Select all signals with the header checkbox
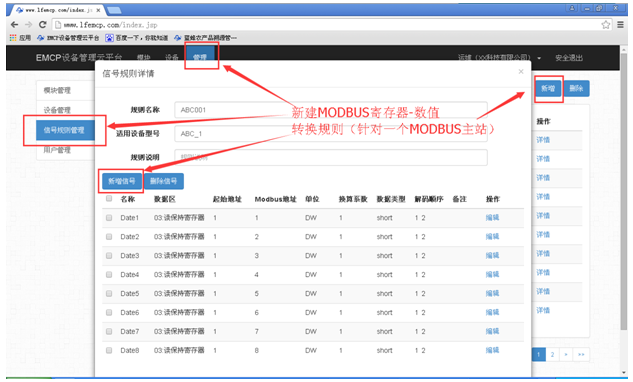This screenshot has height=382, width=633. (x=109, y=198)
